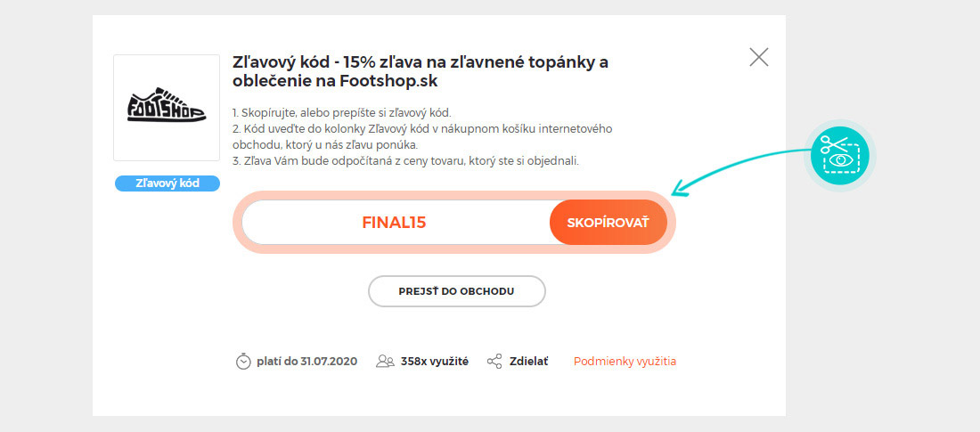Screen dimensions: 980x432
Task: Click instruction step 1 about Skopírujte
Action: click(x=341, y=113)
